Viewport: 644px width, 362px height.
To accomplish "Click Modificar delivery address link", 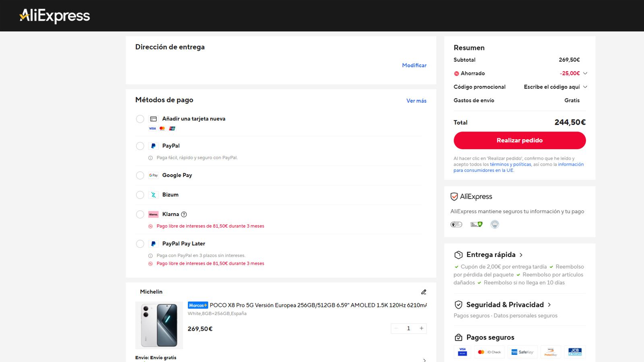I will click(414, 65).
